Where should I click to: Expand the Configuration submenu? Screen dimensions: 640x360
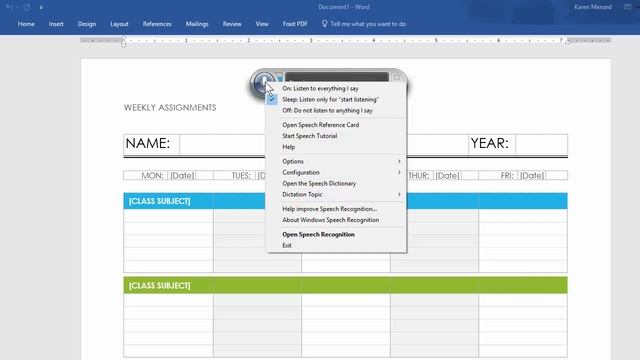click(336, 172)
